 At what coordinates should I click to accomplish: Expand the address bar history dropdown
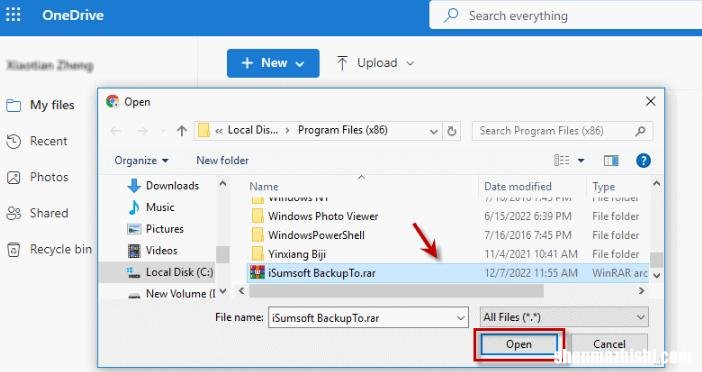coord(433,131)
